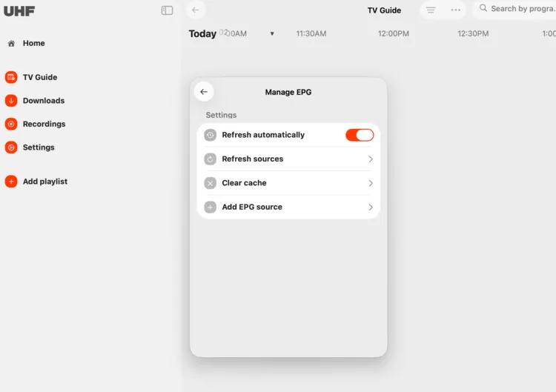The image size is (556, 392).
Task: Click the orange Downloads arrow icon
Action: [x=11, y=100]
